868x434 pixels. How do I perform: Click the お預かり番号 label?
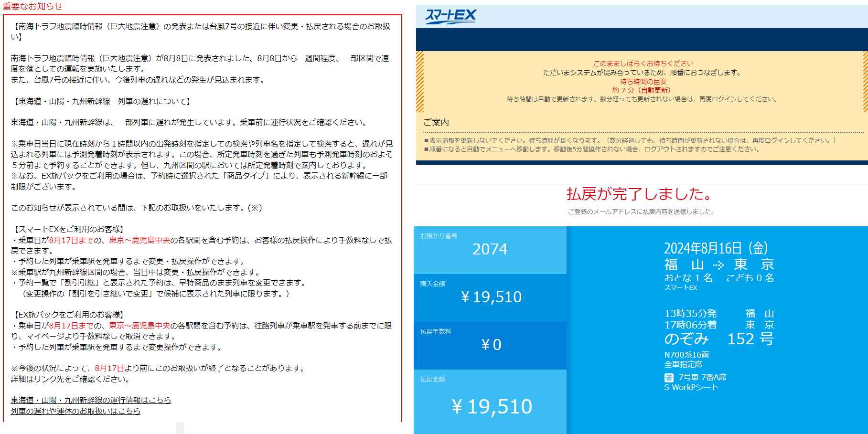tap(439, 236)
